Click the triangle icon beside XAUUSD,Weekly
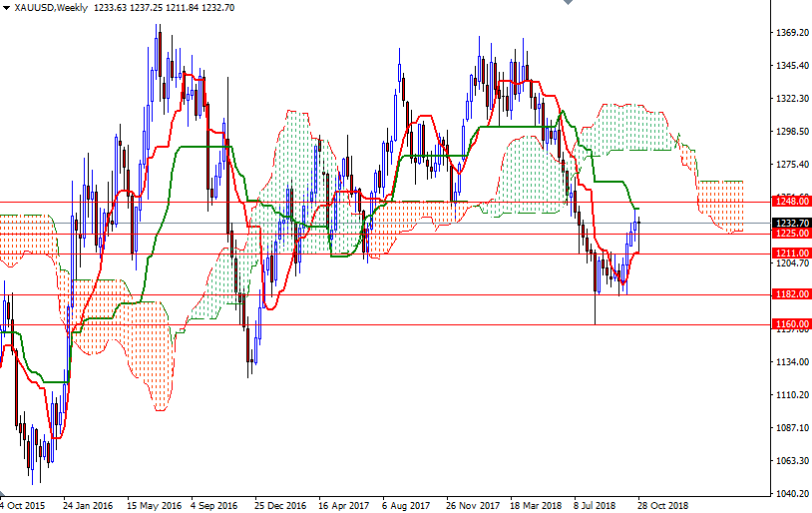The width and height of the screenshot is (812, 513). pyautogui.click(x=6, y=7)
